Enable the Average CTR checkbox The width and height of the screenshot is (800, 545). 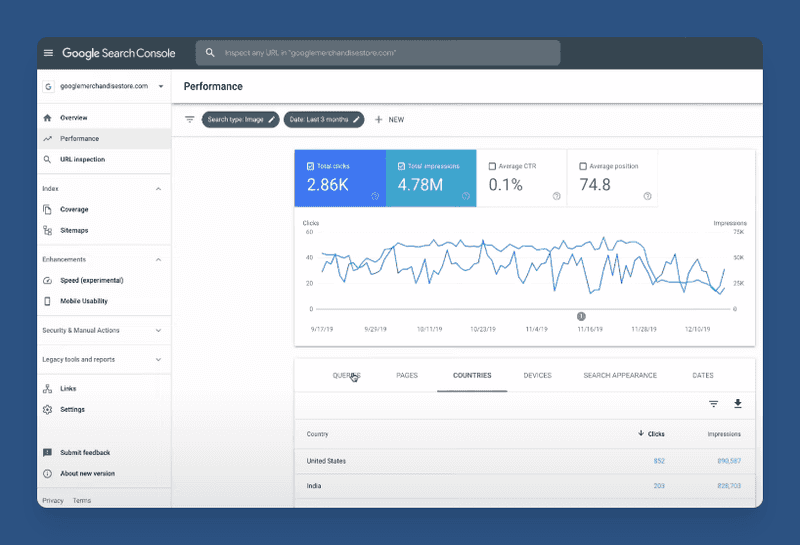492,166
